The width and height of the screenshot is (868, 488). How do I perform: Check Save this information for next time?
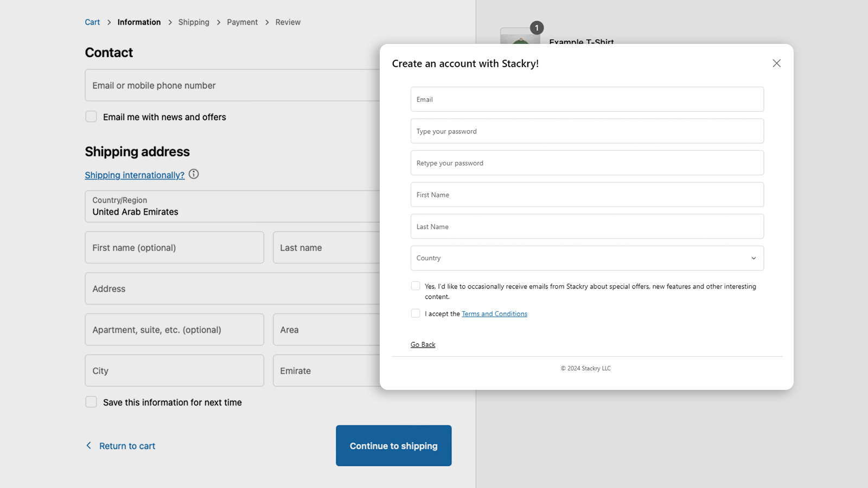[91, 402]
